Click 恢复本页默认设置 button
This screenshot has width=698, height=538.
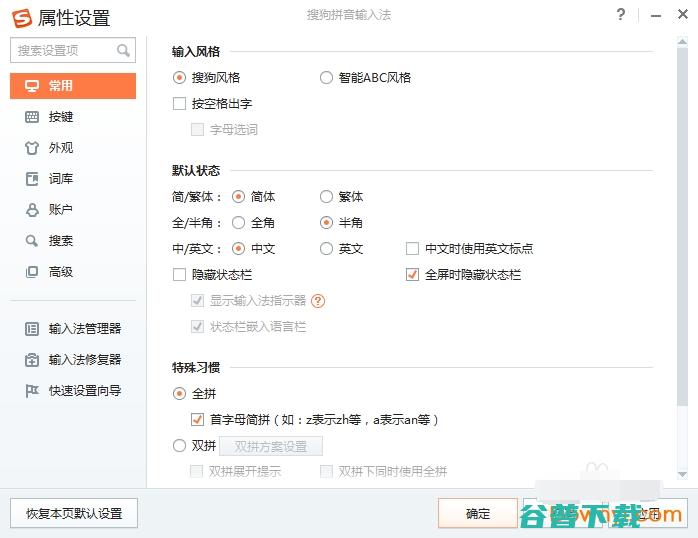[74, 514]
